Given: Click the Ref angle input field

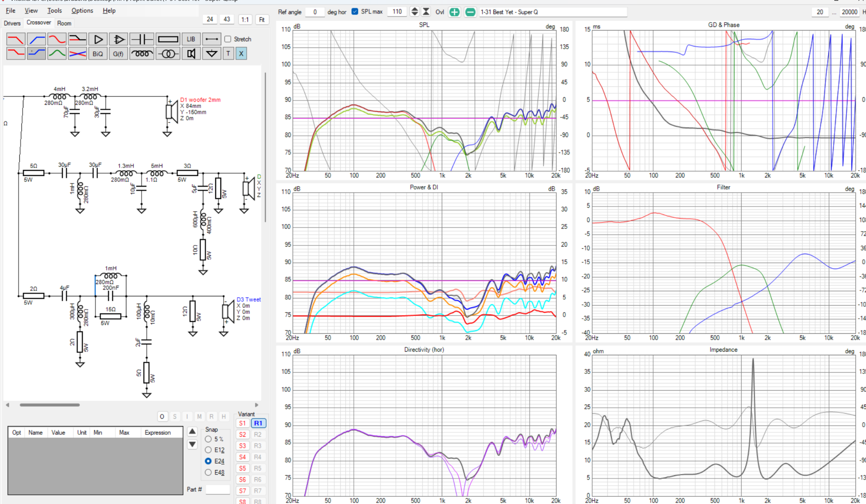Looking at the screenshot, I should (x=315, y=12).
